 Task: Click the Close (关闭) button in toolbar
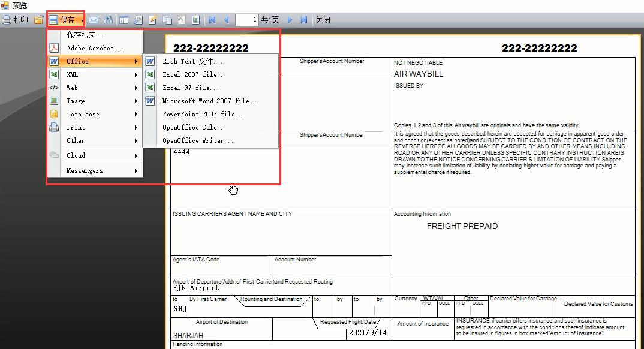pyautogui.click(x=323, y=20)
